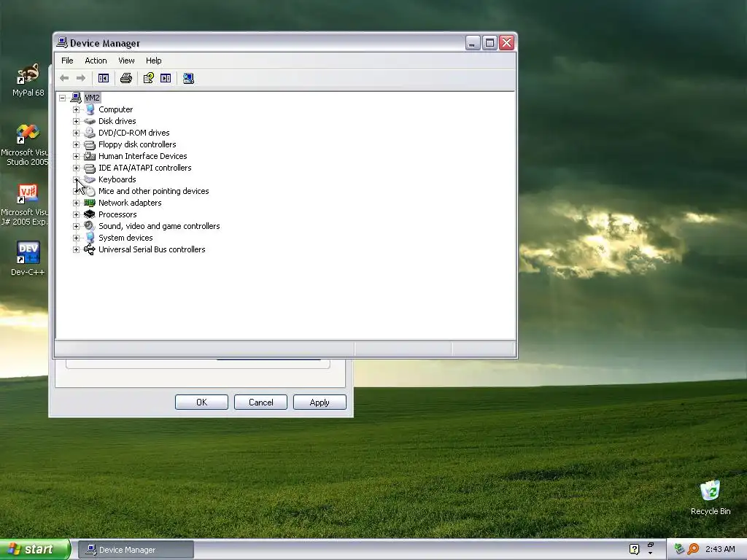
Task: Collapse the VM2 root node
Action: tap(63, 98)
